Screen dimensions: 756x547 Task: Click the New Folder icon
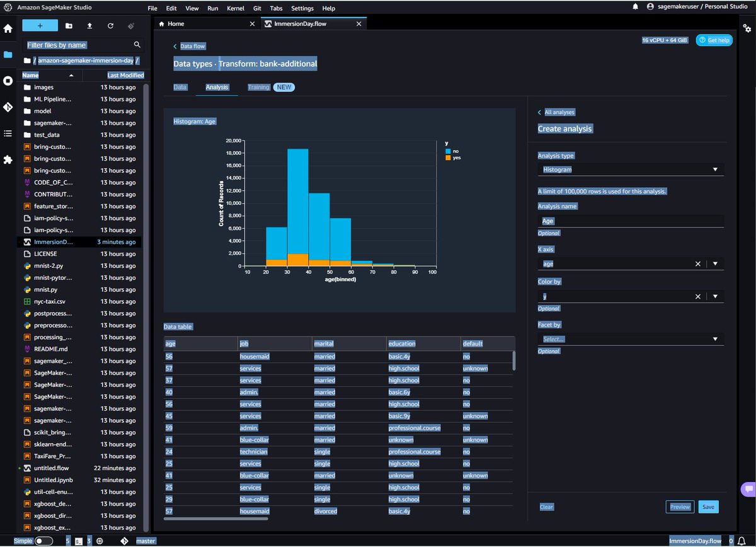pyautogui.click(x=69, y=26)
